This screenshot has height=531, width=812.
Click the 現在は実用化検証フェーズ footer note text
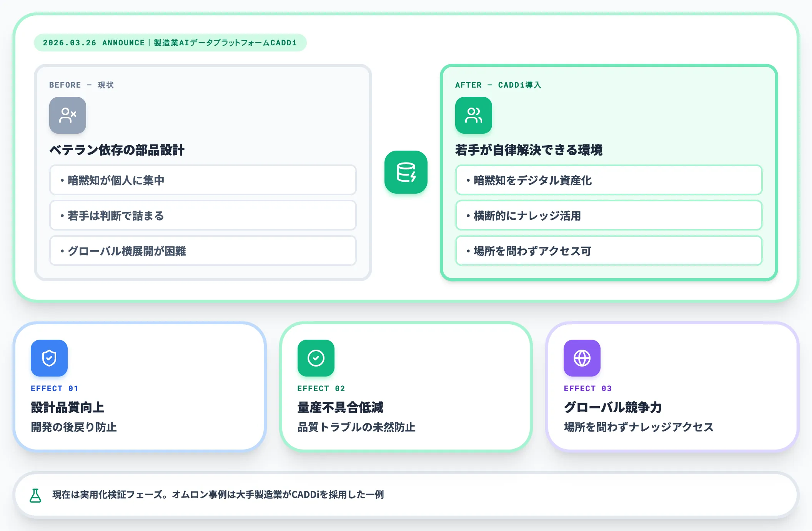(218, 495)
